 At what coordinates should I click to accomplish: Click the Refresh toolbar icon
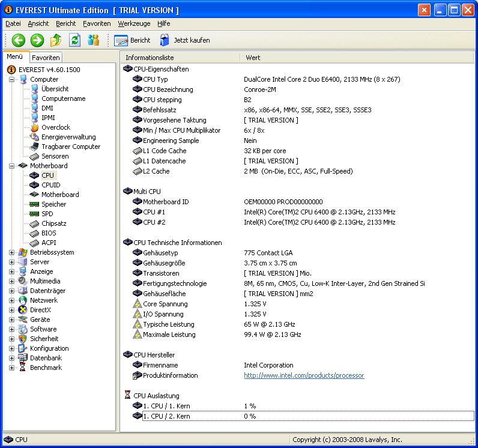74,40
